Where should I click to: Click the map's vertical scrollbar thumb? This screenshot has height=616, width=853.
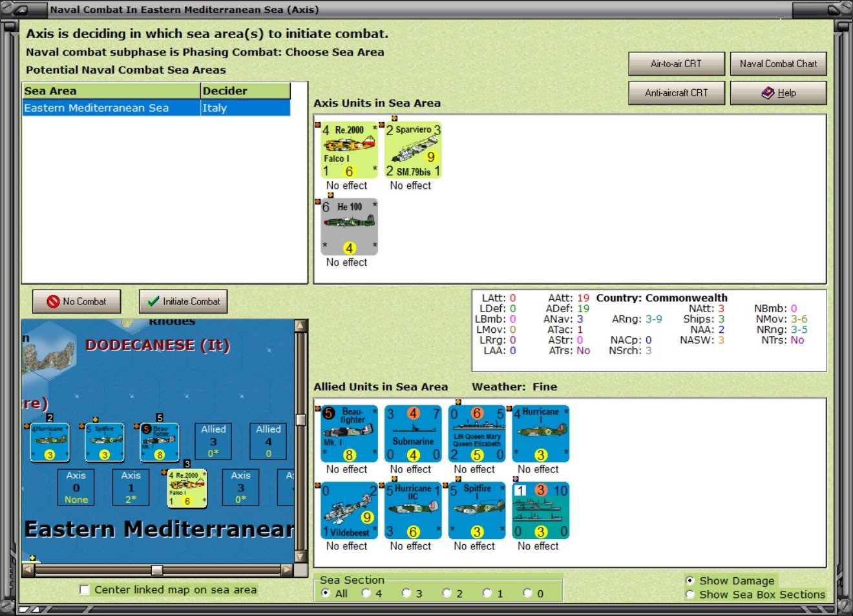(300, 420)
